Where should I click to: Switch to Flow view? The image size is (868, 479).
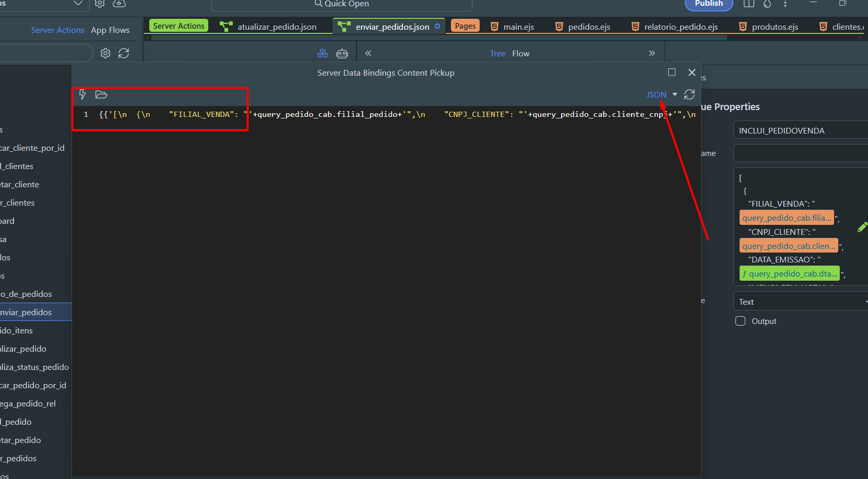(520, 53)
